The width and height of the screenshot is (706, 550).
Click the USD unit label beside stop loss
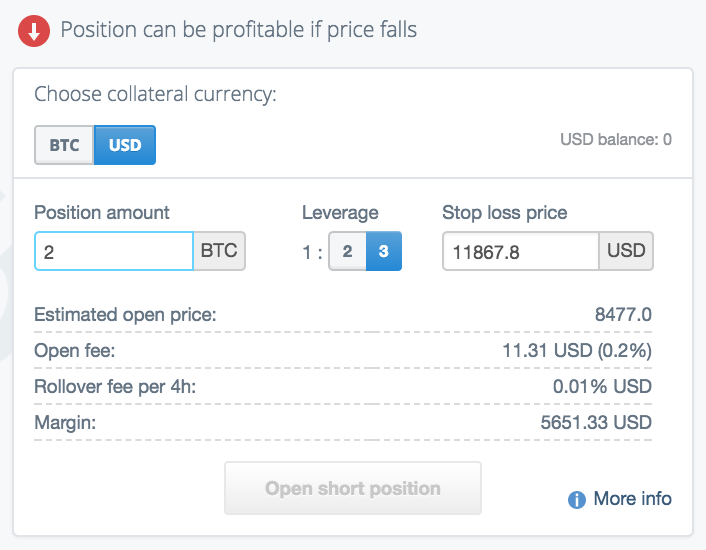pyautogui.click(x=626, y=251)
